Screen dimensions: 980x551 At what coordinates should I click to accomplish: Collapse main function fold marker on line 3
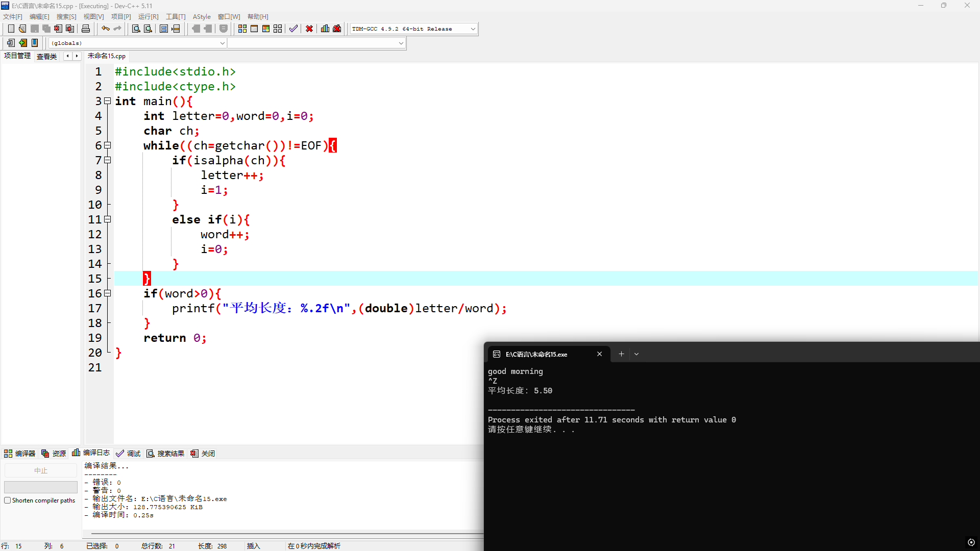(108, 101)
